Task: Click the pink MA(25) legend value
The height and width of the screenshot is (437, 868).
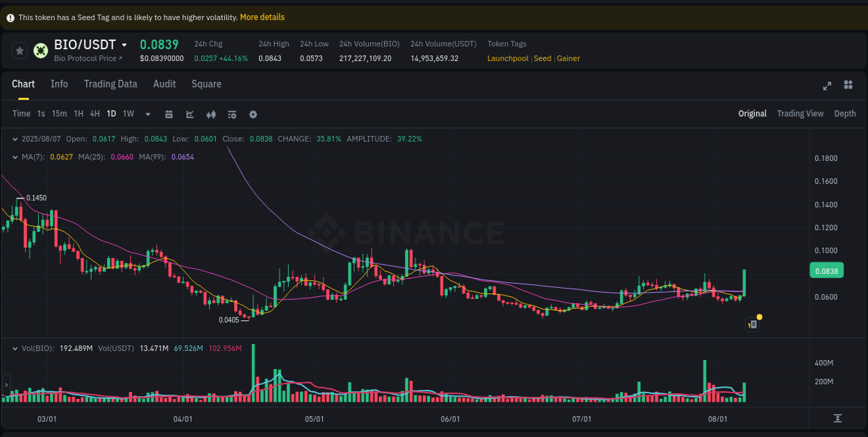Action: 122,157
